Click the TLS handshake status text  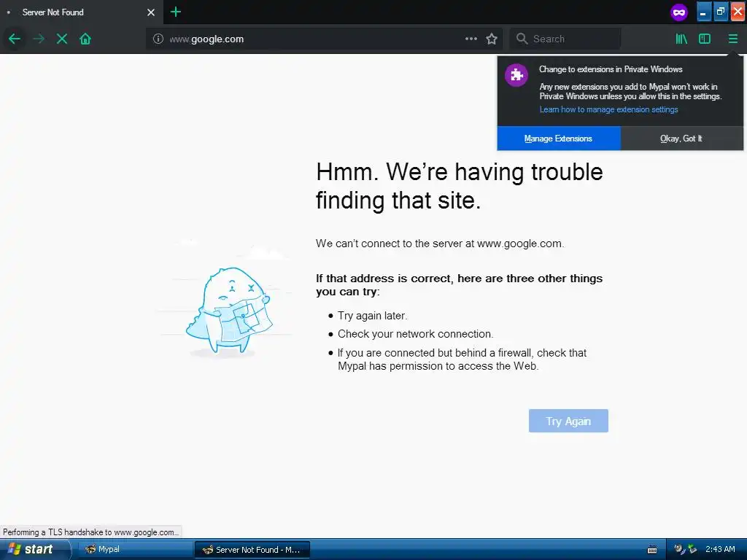pyautogui.click(x=90, y=532)
